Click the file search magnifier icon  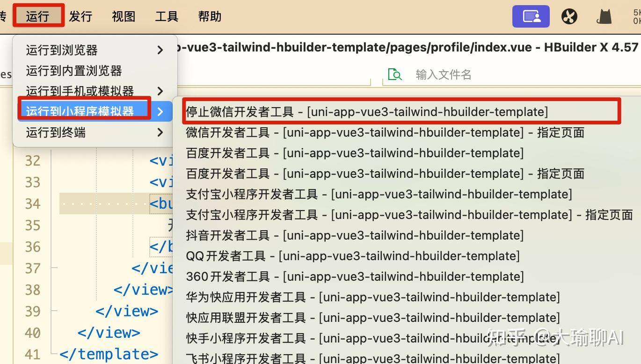(x=395, y=74)
